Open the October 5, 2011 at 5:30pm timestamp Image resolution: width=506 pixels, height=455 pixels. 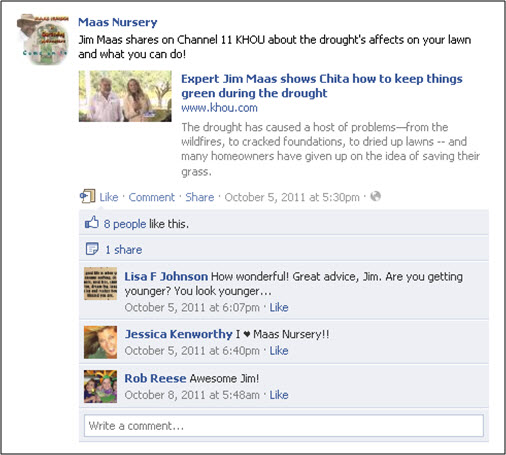point(292,197)
